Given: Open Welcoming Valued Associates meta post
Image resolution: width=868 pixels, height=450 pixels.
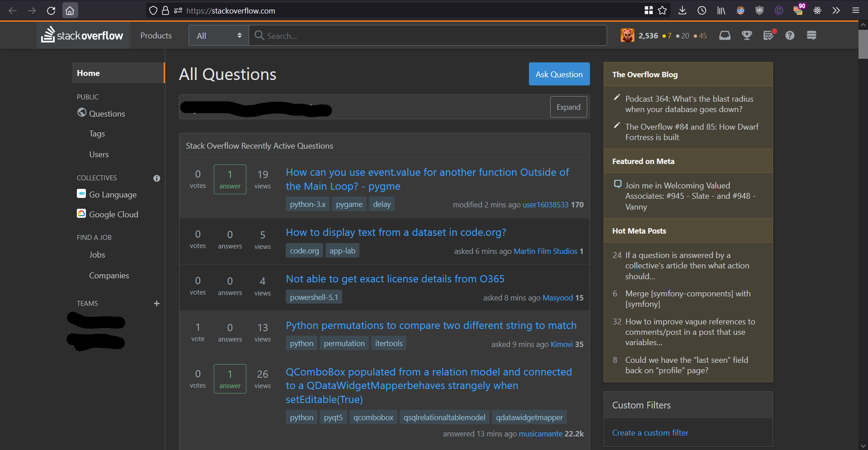Looking at the screenshot, I should point(690,196).
